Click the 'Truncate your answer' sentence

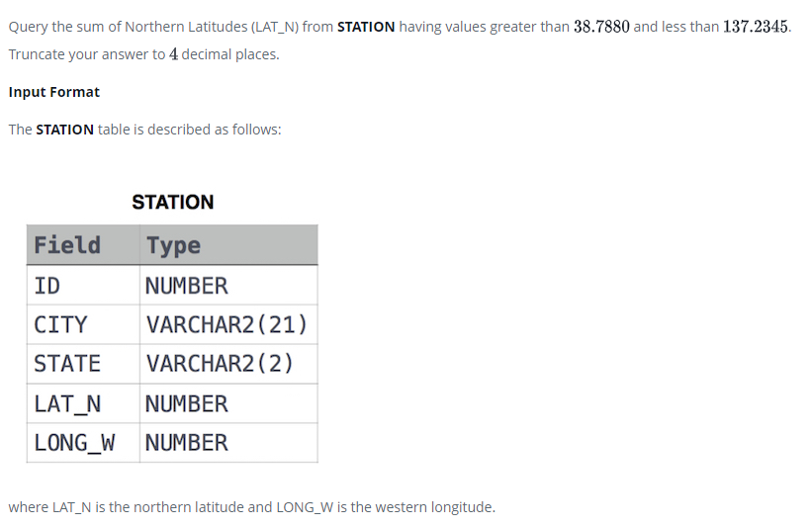tap(144, 54)
